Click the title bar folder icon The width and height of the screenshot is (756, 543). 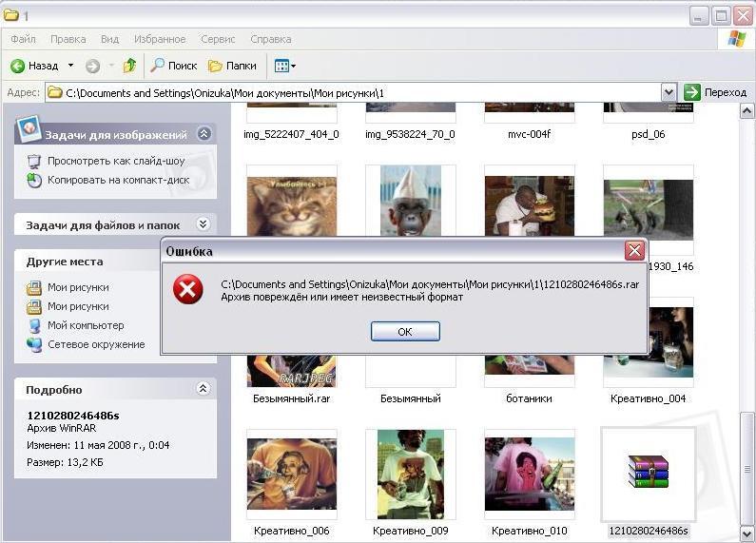pyautogui.click(x=11, y=15)
